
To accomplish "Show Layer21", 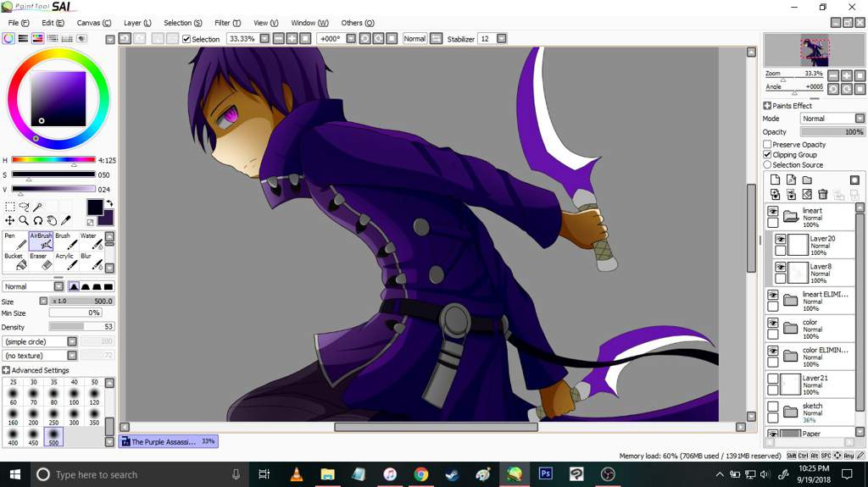I will [773, 379].
